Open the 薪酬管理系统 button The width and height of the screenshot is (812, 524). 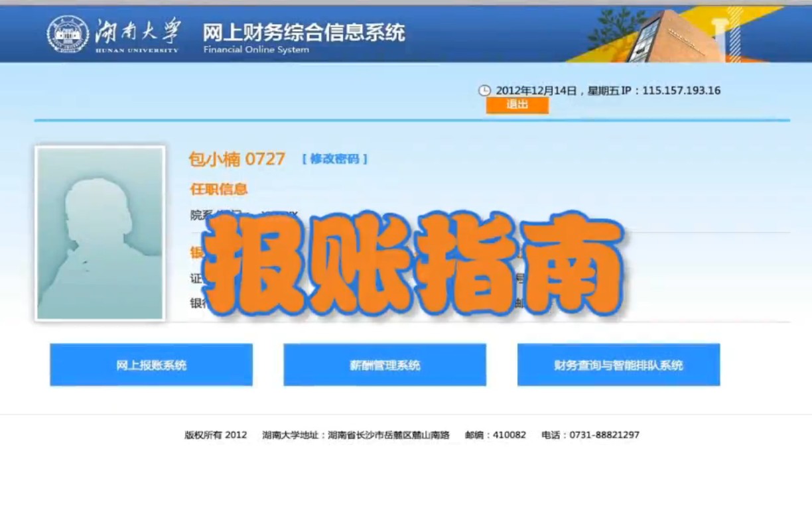(x=385, y=365)
